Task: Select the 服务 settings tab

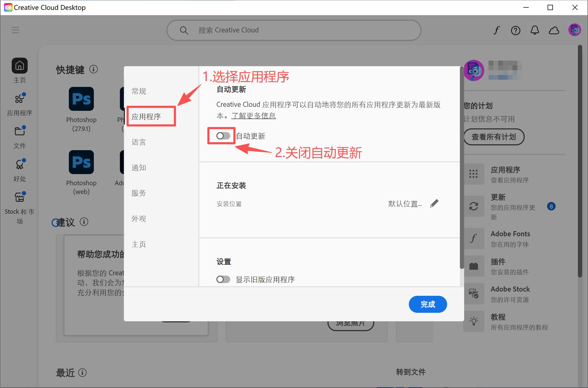Action: click(x=139, y=193)
